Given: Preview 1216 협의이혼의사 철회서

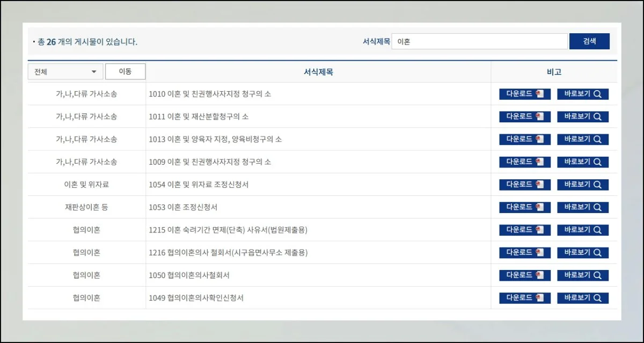Looking at the screenshot, I should [582, 252].
